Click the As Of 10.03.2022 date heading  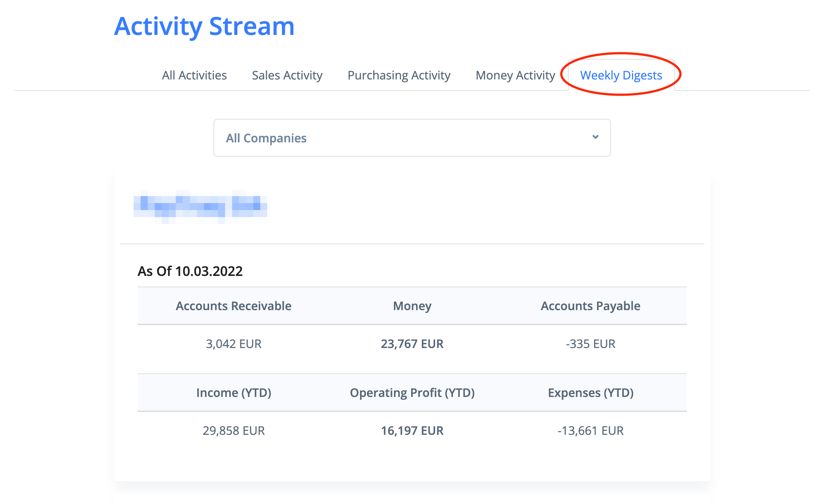click(x=190, y=271)
